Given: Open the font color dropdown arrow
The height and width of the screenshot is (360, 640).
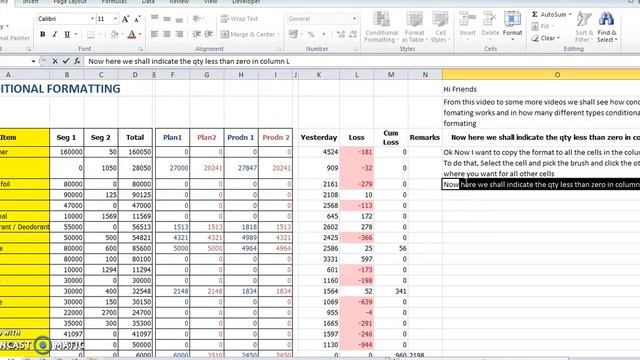Looking at the screenshot, I should point(140,34).
